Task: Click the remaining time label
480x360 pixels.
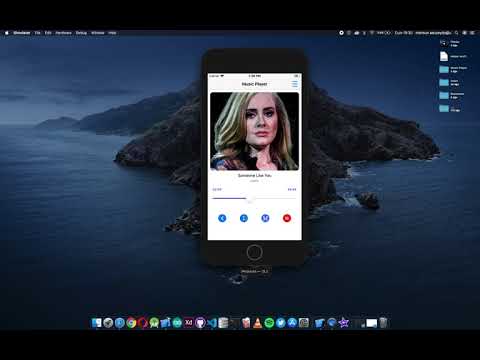Action: (292, 189)
